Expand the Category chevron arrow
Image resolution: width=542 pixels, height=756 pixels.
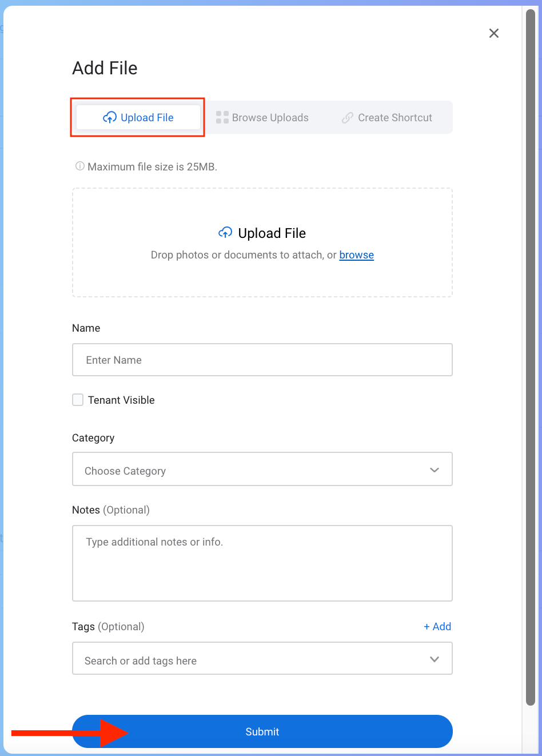435,470
